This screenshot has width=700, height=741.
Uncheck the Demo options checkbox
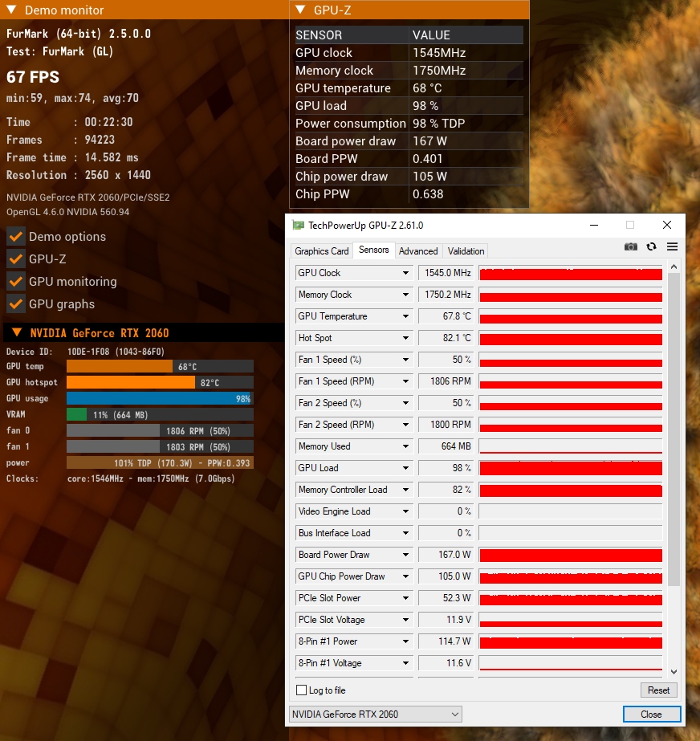click(x=16, y=236)
